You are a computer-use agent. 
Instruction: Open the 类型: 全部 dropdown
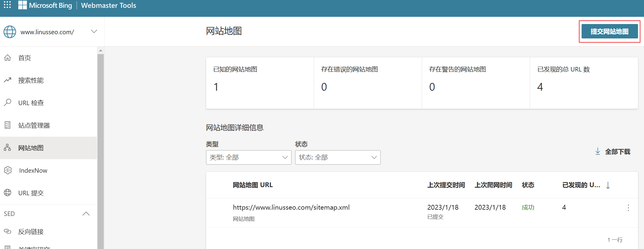(x=248, y=157)
